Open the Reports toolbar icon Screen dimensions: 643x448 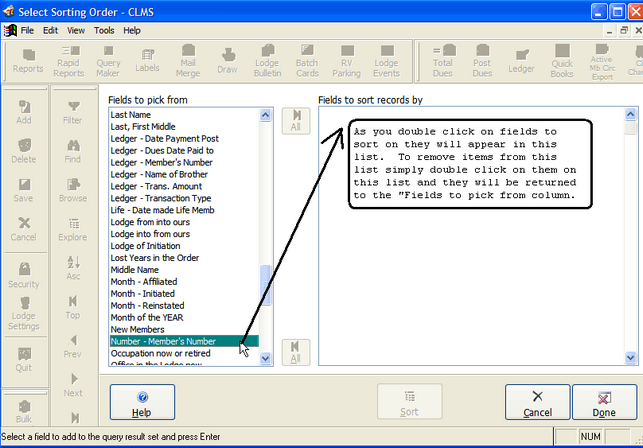coord(28,60)
